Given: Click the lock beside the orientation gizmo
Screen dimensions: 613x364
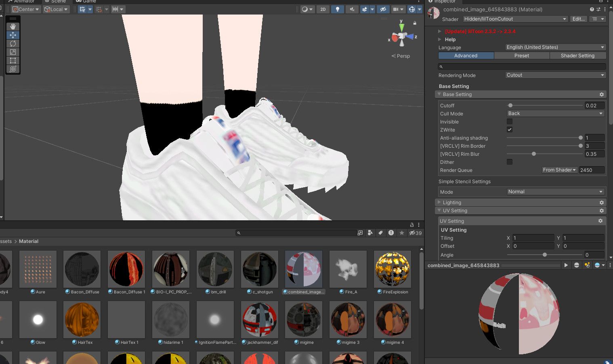Looking at the screenshot, I should pos(415,23).
